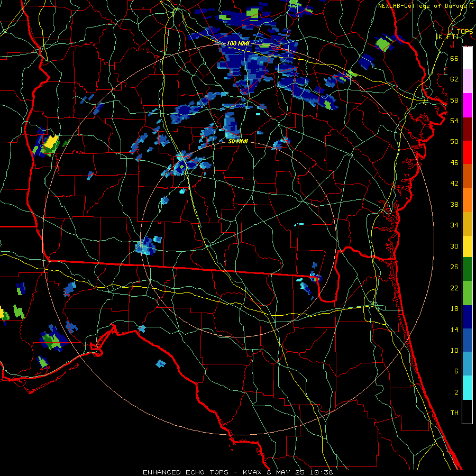476x476 pixels.
Task: Click the NEXLAB-College of DuPage credit
Action: 422,6
